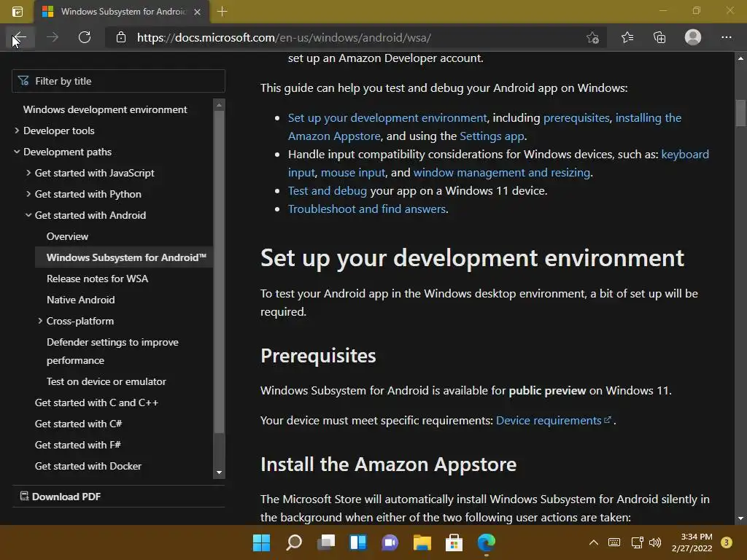Open the Windows Start button
Screen dimensions: 747x560
pyautogui.click(x=262, y=542)
